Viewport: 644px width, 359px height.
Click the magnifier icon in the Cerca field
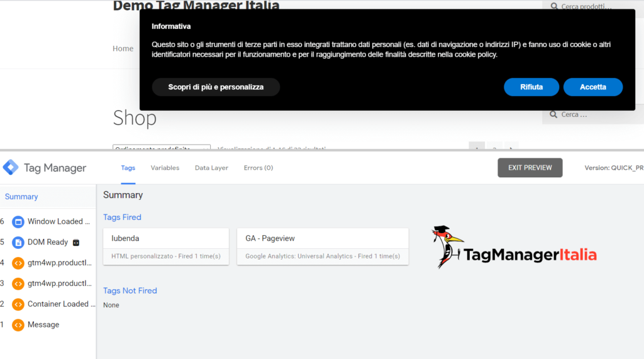[x=553, y=114]
